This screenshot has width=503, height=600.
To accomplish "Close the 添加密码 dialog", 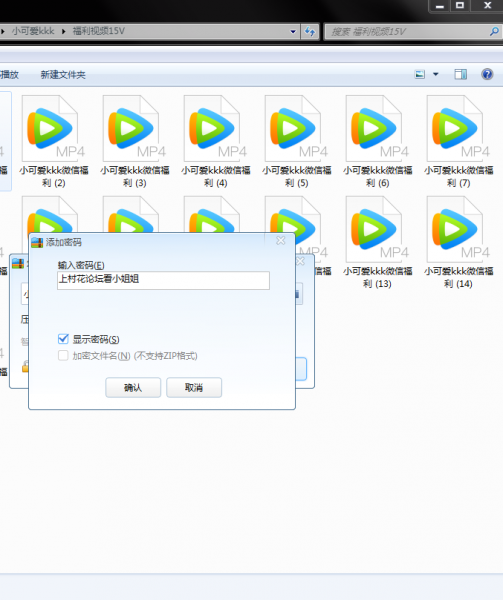I will [x=281, y=240].
